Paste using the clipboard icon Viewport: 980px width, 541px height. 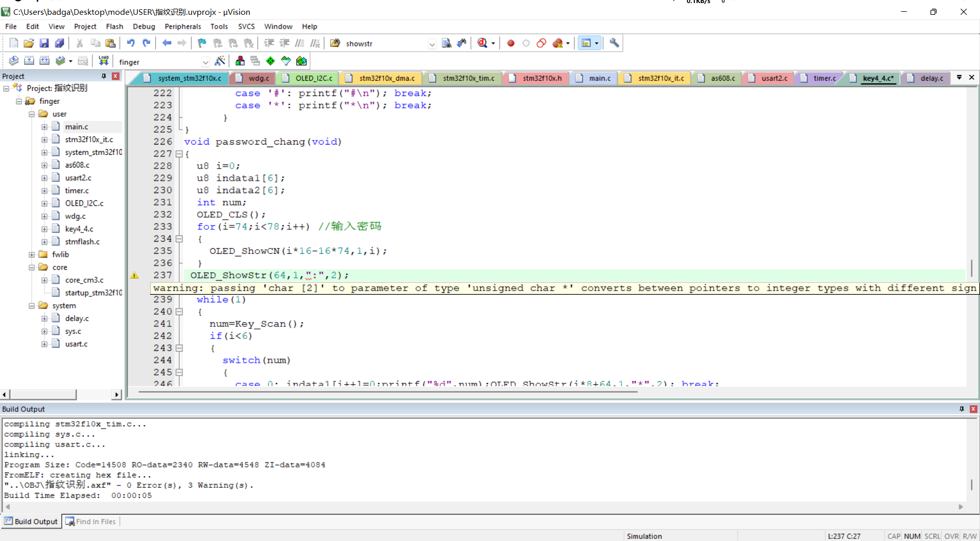pos(110,43)
